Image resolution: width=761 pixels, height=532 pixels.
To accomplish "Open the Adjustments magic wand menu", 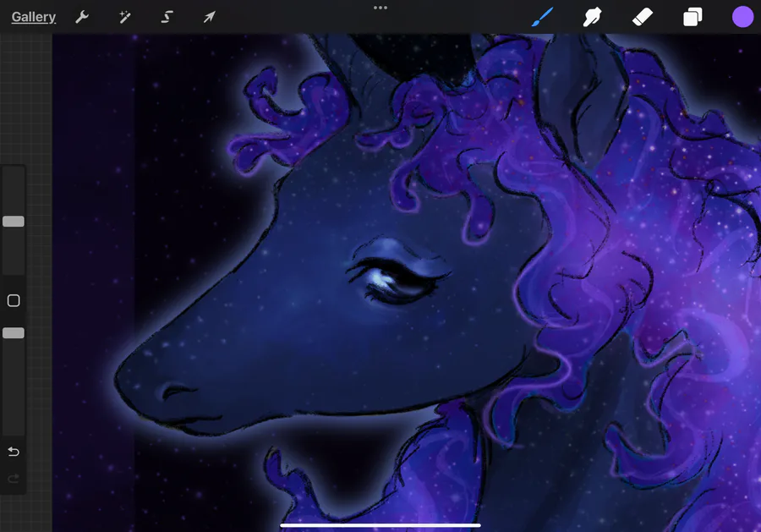I will pos(125,17).
